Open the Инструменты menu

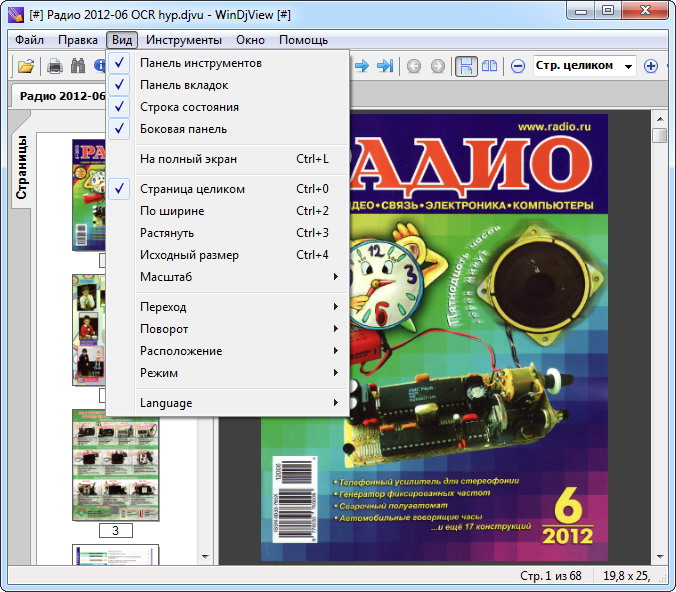(184, 40)
